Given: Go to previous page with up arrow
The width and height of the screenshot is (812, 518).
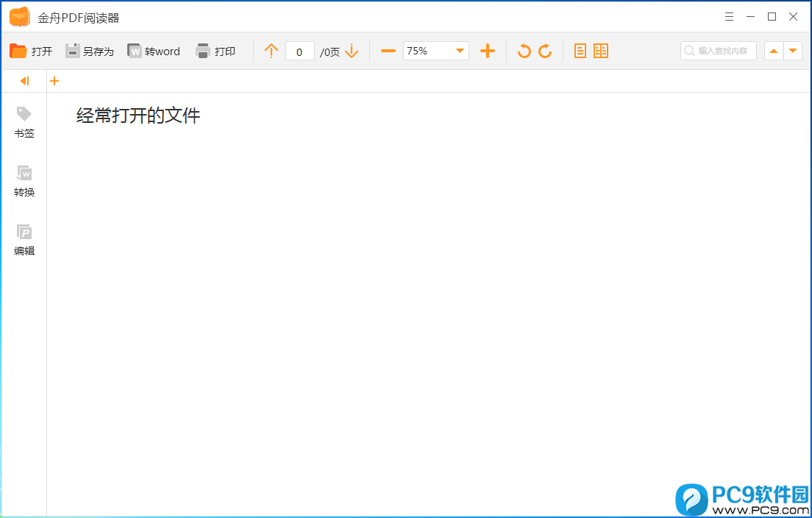Looking at the screenshot, I should pyautogui.click(x=271, y=51).
